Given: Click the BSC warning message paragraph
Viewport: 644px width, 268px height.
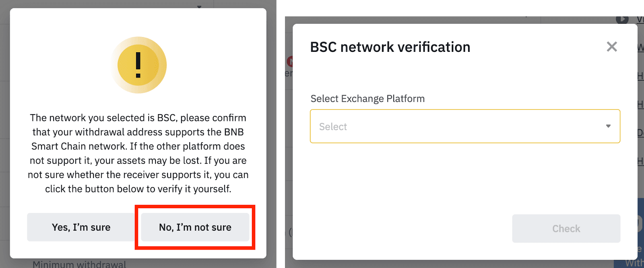Looking at the screenshot, I should click(138, 153).
